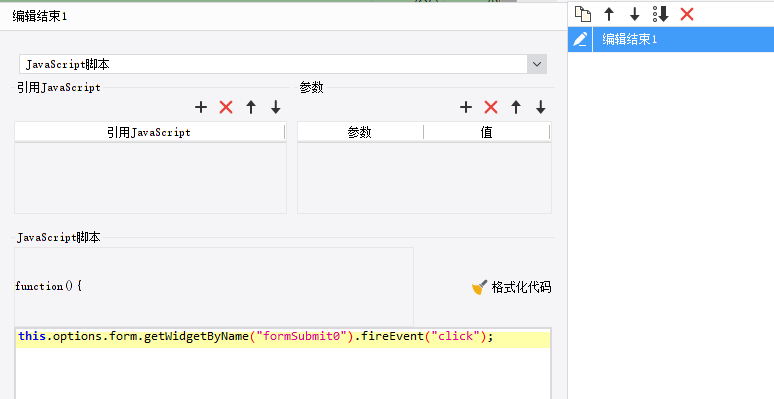The height and width of the screenshot is (399, 774).
Task: Delete the selected 参数 row
Action: coord(491,107)
